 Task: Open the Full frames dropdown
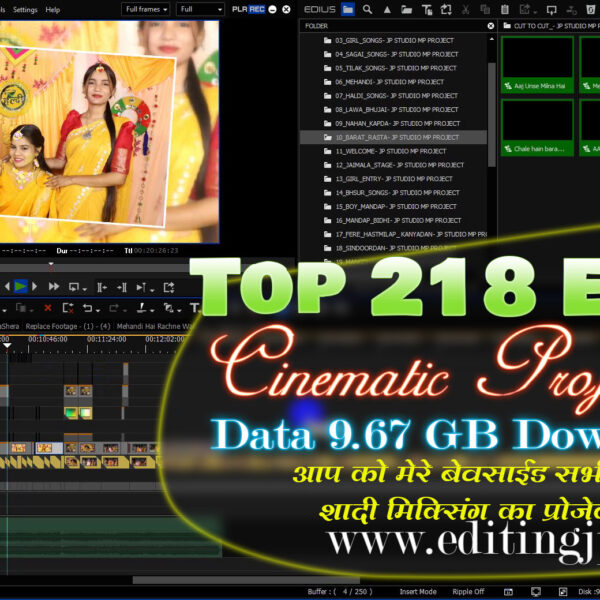(146, 9)
